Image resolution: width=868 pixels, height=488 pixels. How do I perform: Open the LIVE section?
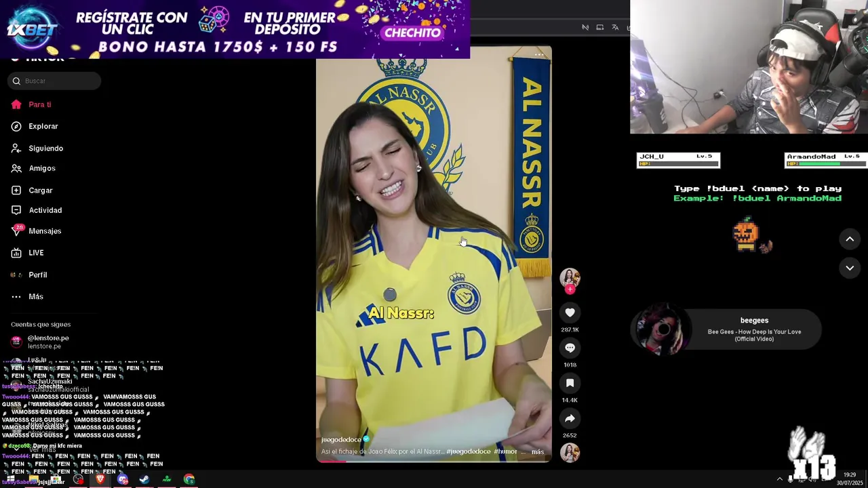point(28,253)
